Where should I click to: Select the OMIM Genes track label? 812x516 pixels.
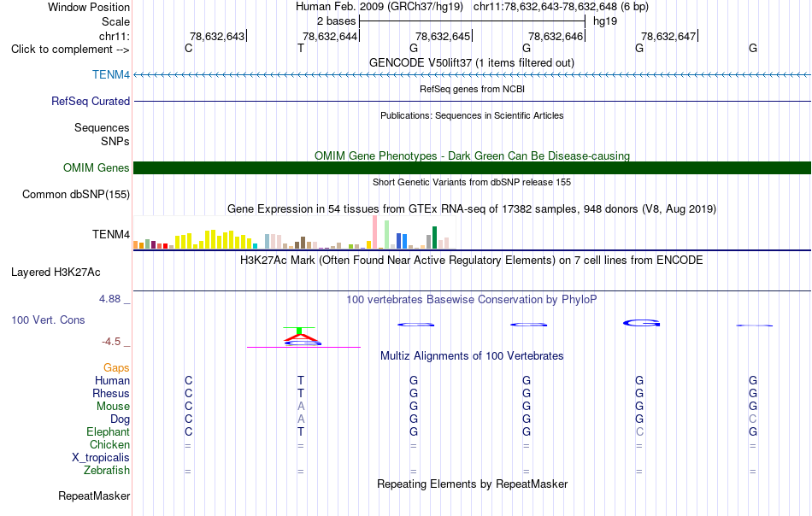point(97,167)
